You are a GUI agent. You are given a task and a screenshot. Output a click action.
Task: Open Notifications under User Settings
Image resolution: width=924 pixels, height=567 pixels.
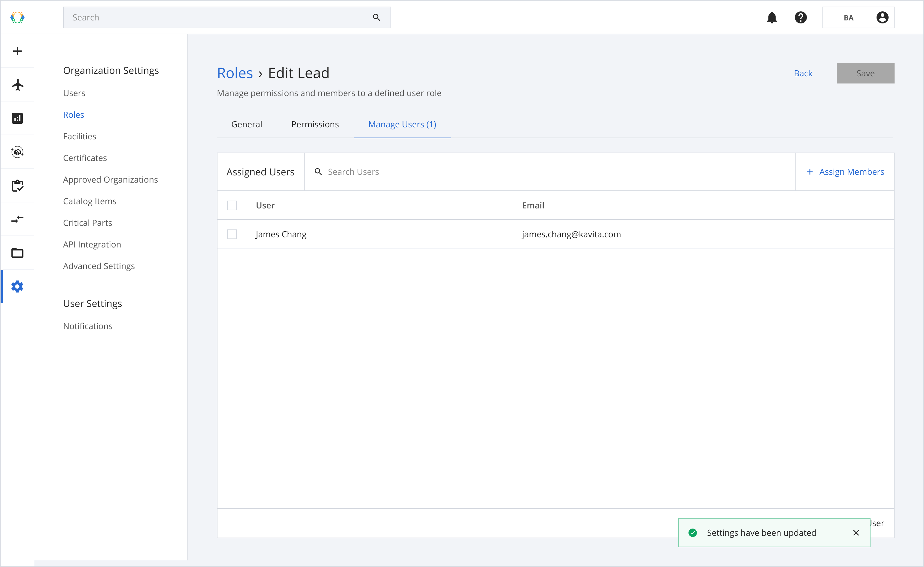point(88,326)
